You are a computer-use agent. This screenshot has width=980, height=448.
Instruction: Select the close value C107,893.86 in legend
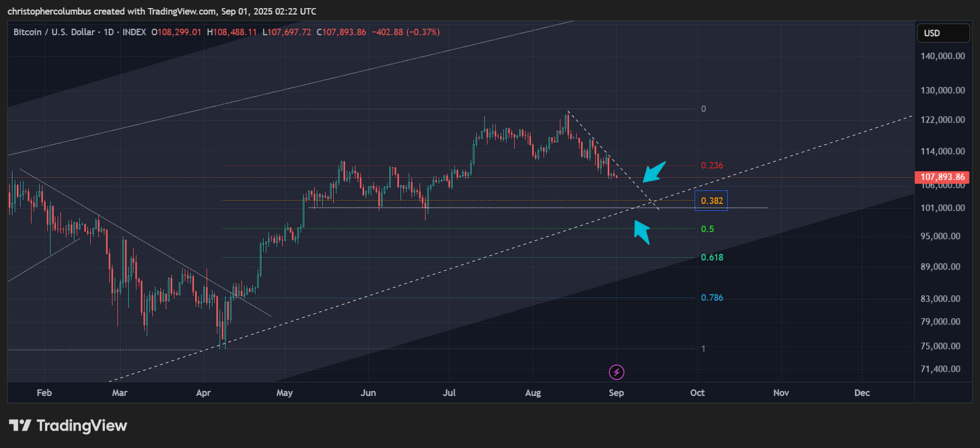[341, 32]
